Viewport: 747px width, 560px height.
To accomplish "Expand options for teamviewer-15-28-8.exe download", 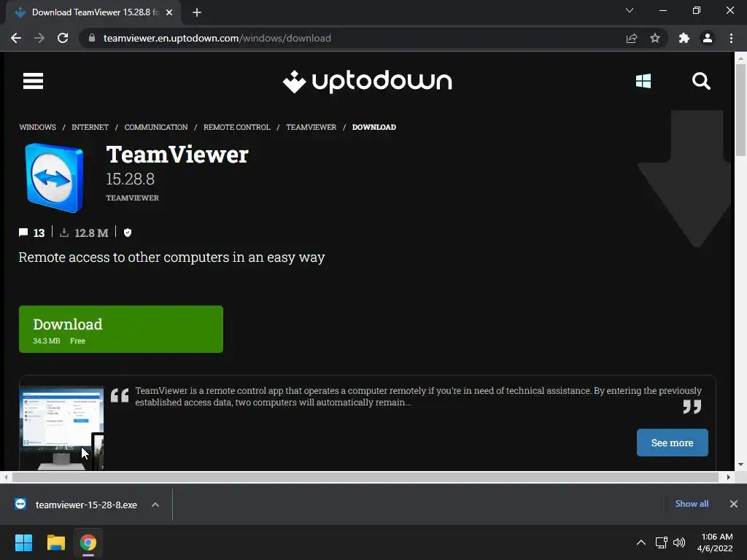I will pyautogui.click(x=155, y=505).
